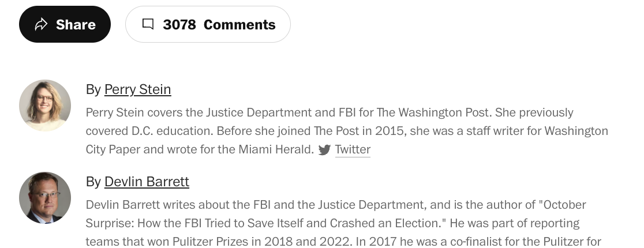The width and height of the screenshot is (644, 248).
Task: Click the speech bubble comments icon
Action: pyautogui.click(x=148, y=24)
